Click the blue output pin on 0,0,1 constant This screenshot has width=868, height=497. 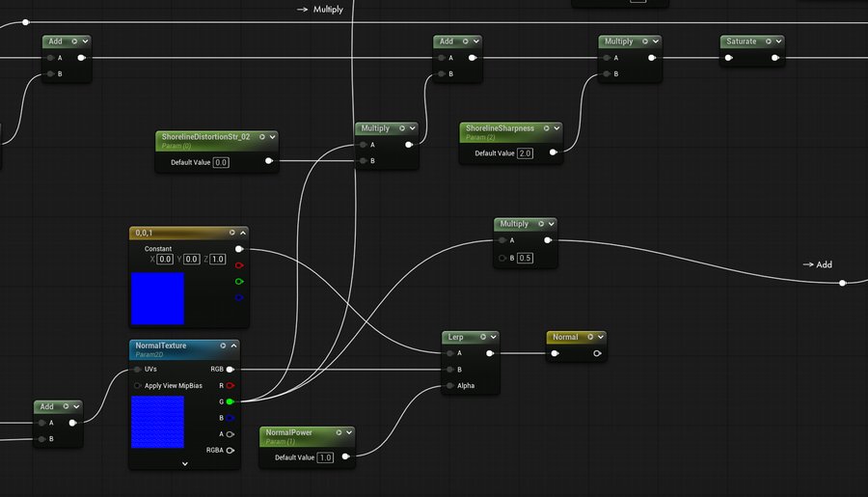point(239,297)
